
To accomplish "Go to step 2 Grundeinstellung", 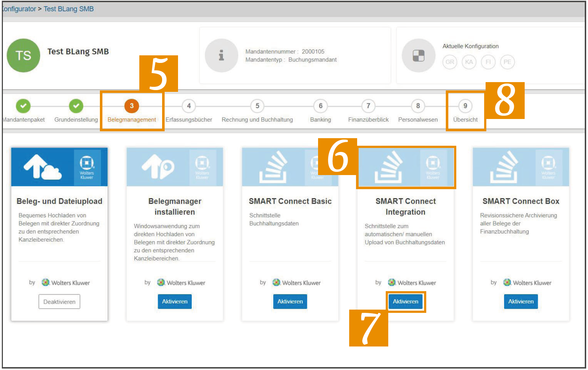I will coord(76,106).
